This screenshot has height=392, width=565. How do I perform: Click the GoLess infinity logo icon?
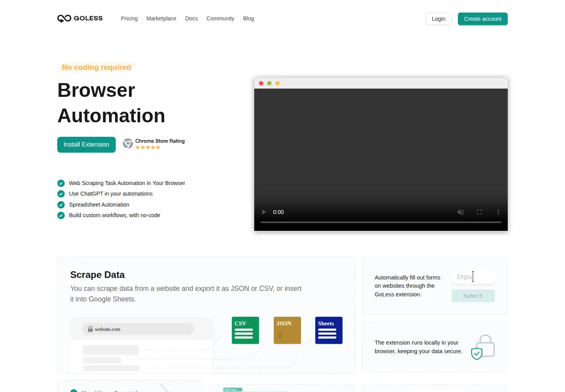(64, 18)
